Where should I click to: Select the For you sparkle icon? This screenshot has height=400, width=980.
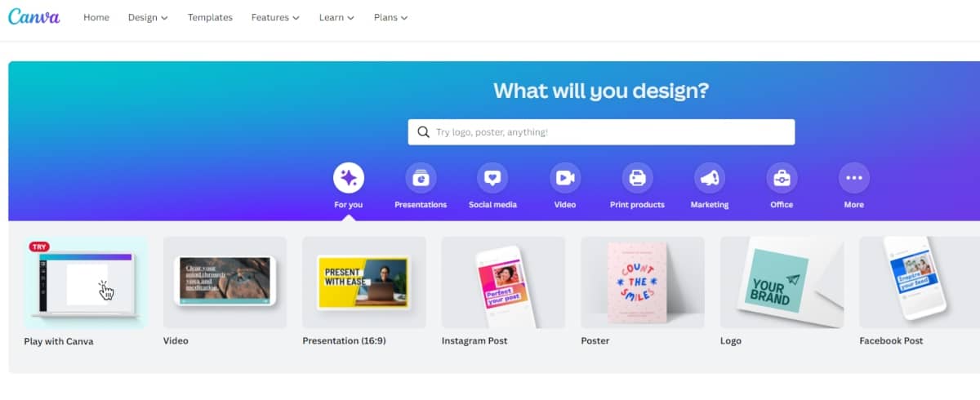(349, 177)
